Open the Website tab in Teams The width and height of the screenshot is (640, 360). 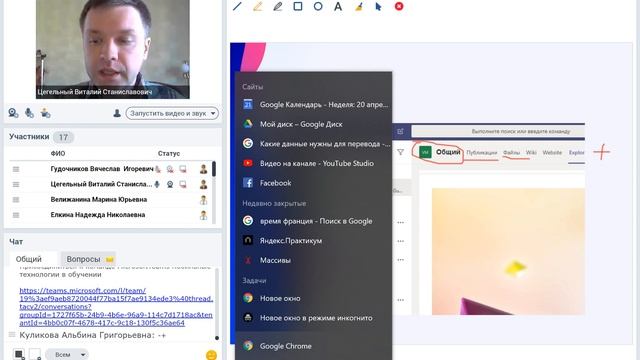[552, 153]
